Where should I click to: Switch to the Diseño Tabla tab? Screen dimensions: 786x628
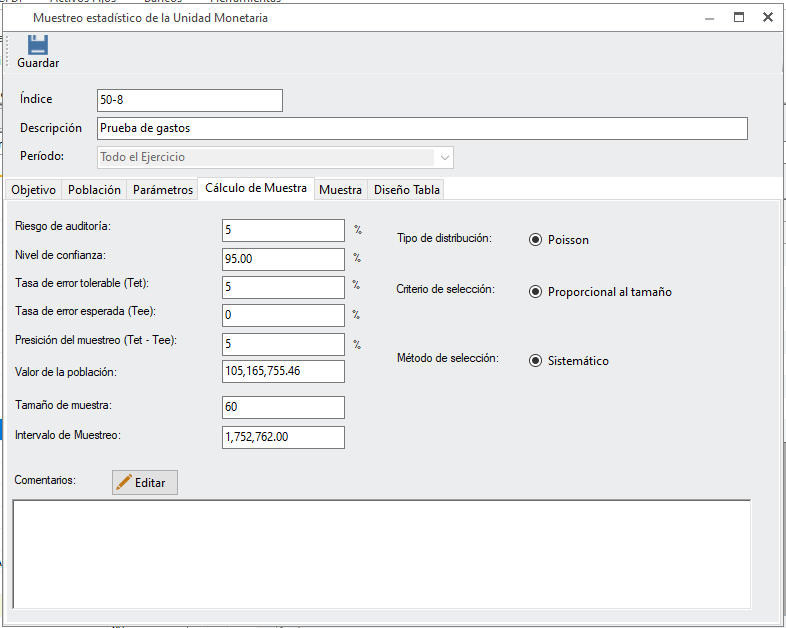pos(406,190)
